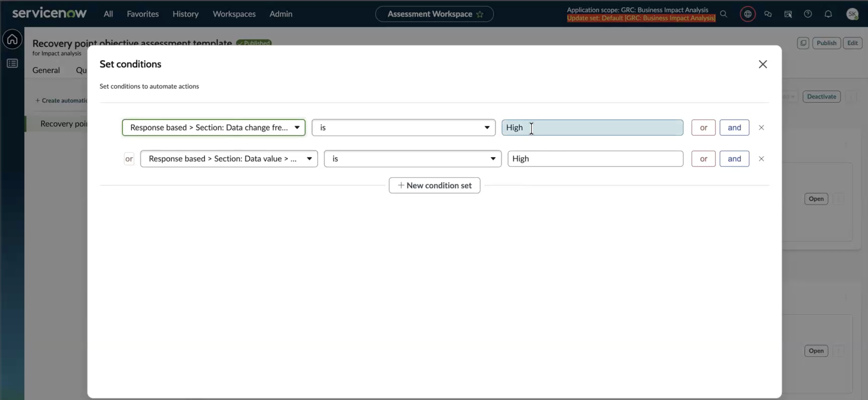Image resolution: width=868 pixels, height=400 pixels.
Task: Remove the second condition row
Action: [x=761, y=159]
